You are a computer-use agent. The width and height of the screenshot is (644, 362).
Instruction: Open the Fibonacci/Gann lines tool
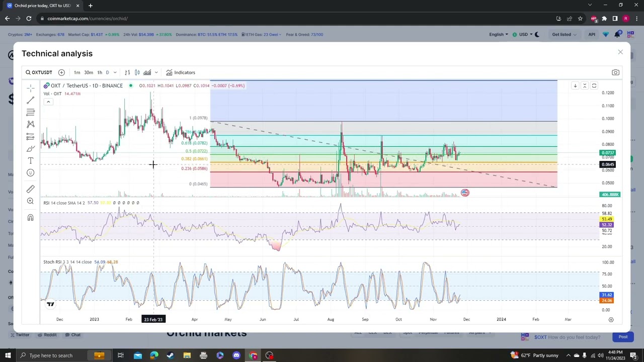coord(30,112)
